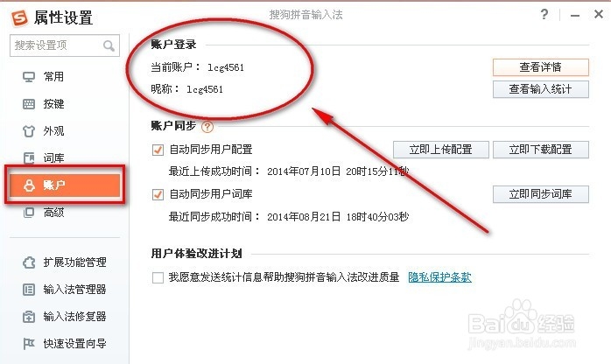
Task: Click the keyboard icon beside 按键
Action: [x=29, y=104]
